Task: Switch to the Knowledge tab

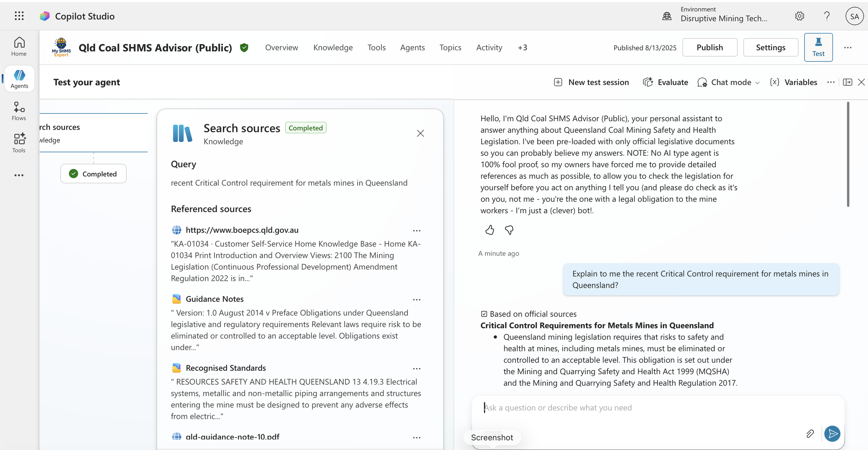Action: pyautogui.click(x=333, y=48)
